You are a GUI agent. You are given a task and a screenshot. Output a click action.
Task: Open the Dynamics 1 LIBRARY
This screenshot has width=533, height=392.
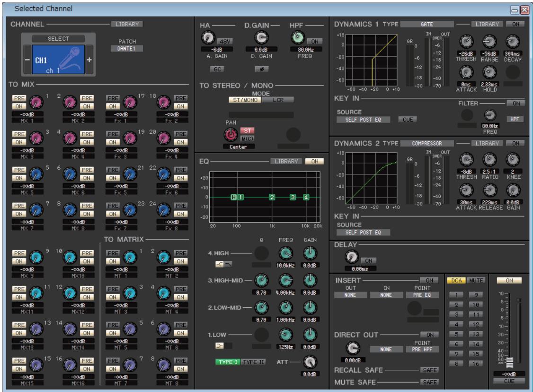(x=487, y=24)
